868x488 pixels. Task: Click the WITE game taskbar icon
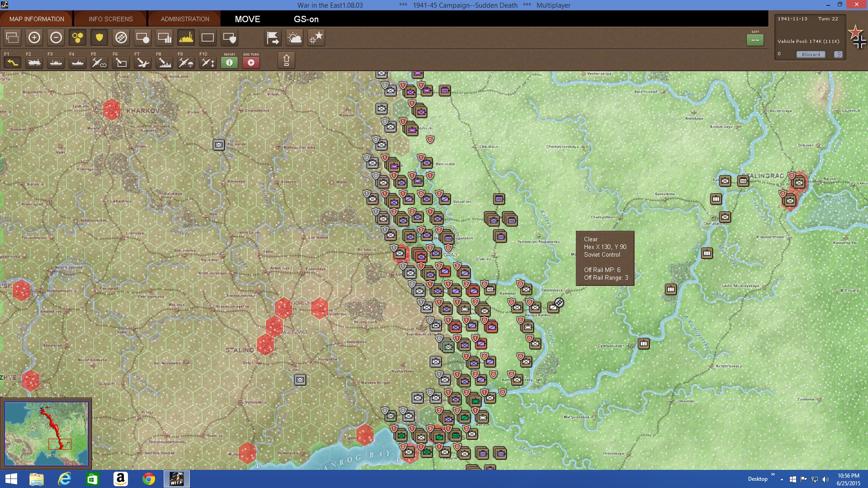[176, 479]
